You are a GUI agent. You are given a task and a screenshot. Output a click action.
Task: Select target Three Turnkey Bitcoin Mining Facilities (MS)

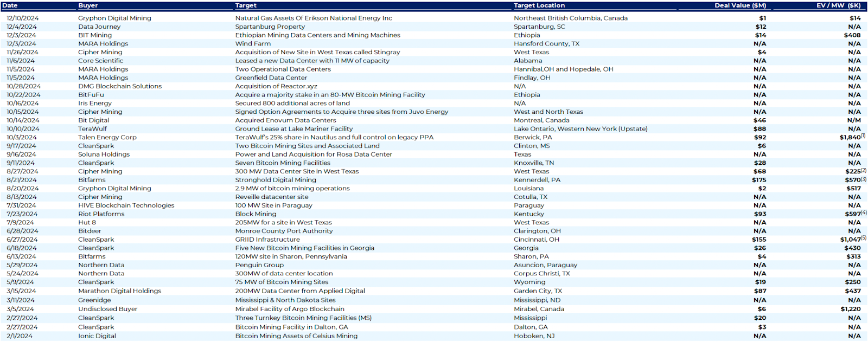point(303,318)
